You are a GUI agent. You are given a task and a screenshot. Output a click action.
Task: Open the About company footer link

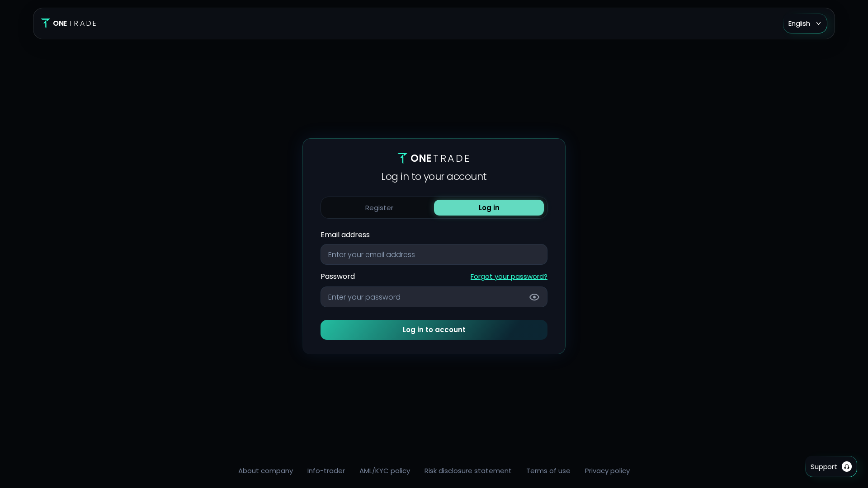265,471
